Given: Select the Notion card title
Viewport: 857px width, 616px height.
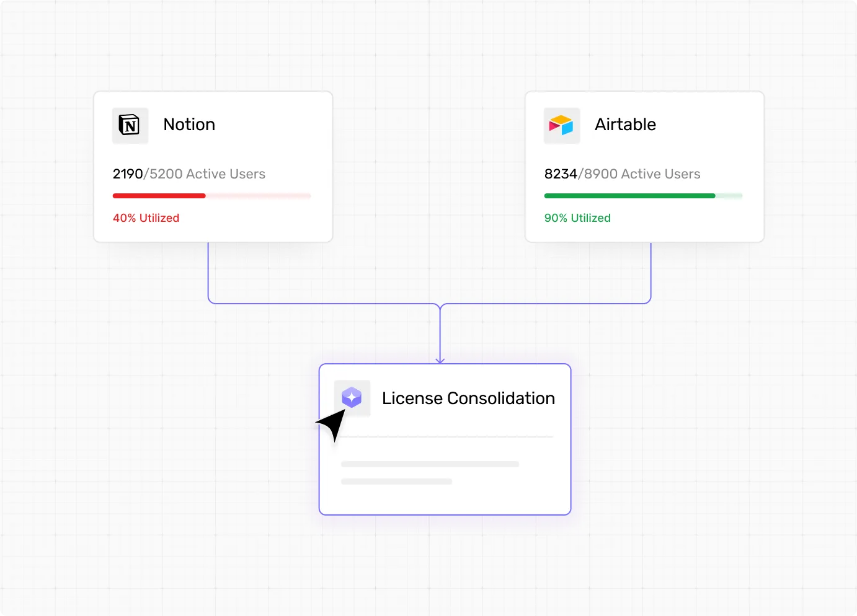Looking at the screenshot, I should pos(189,125).
